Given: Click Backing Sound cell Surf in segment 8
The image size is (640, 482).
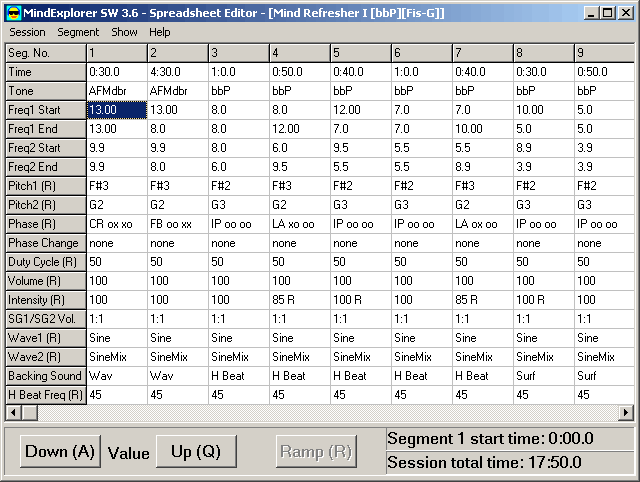Looking at the screenshot, I should (x=544, y=376).
